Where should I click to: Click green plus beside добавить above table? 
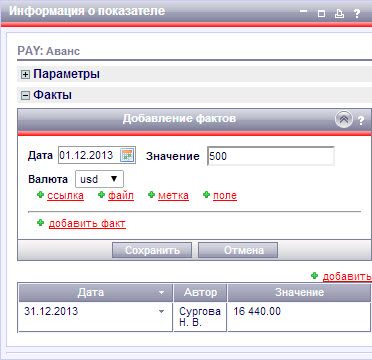click(314, 275)
